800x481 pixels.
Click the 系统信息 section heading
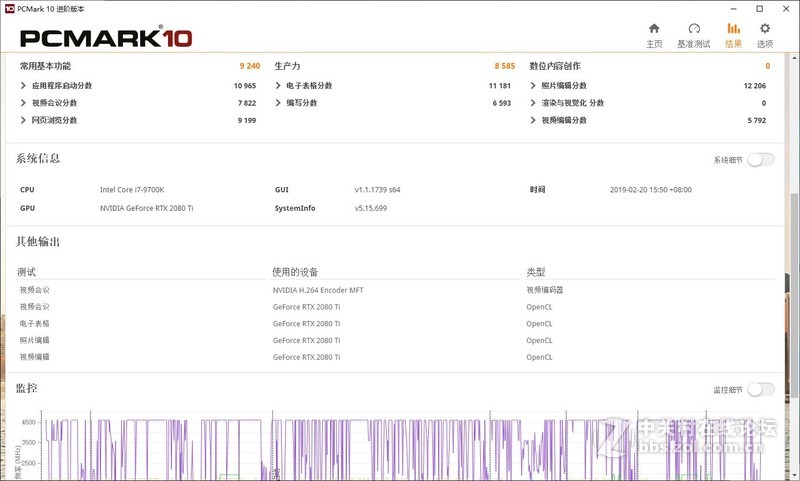[x=38, y=159]
